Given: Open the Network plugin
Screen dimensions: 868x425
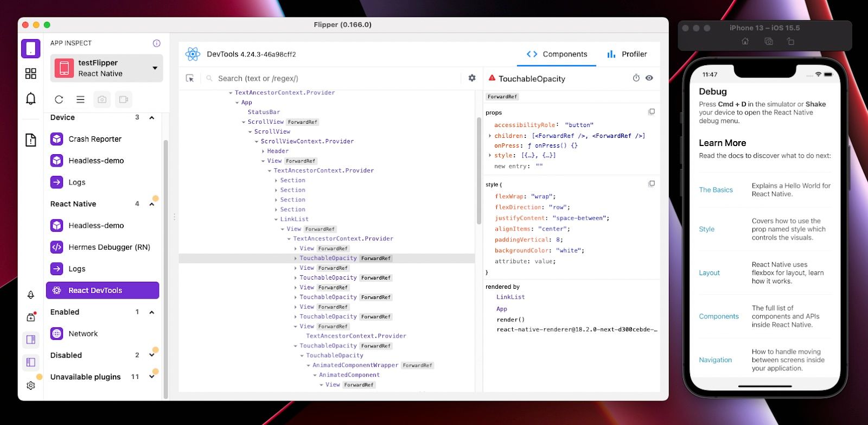Looking at the screenshot, I should click(103, 334).
